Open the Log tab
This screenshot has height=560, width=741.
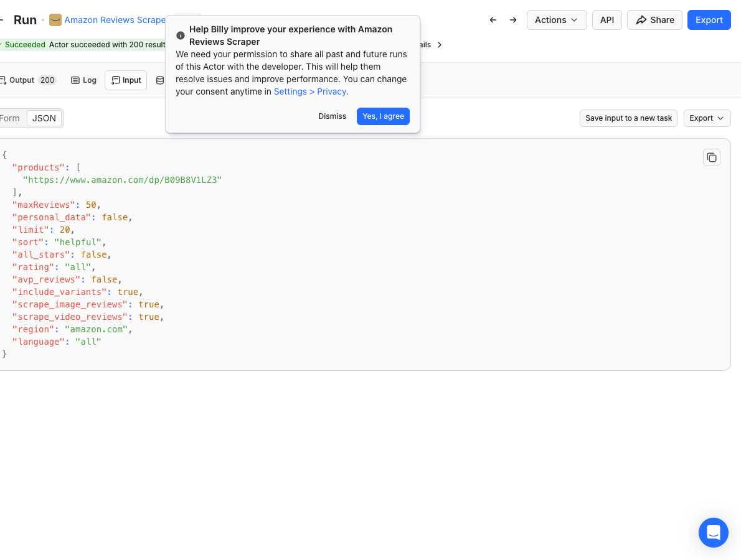pos(83,80)
